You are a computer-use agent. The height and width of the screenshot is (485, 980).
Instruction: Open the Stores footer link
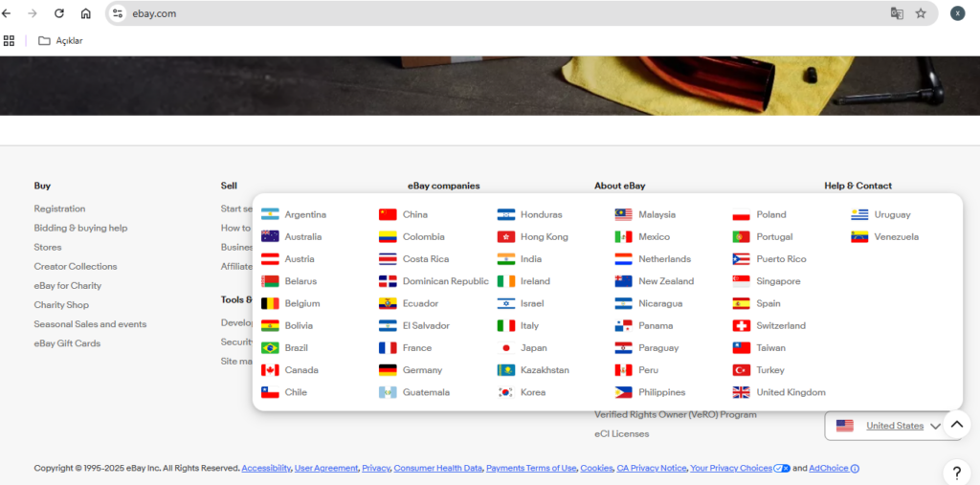point(48,248)
